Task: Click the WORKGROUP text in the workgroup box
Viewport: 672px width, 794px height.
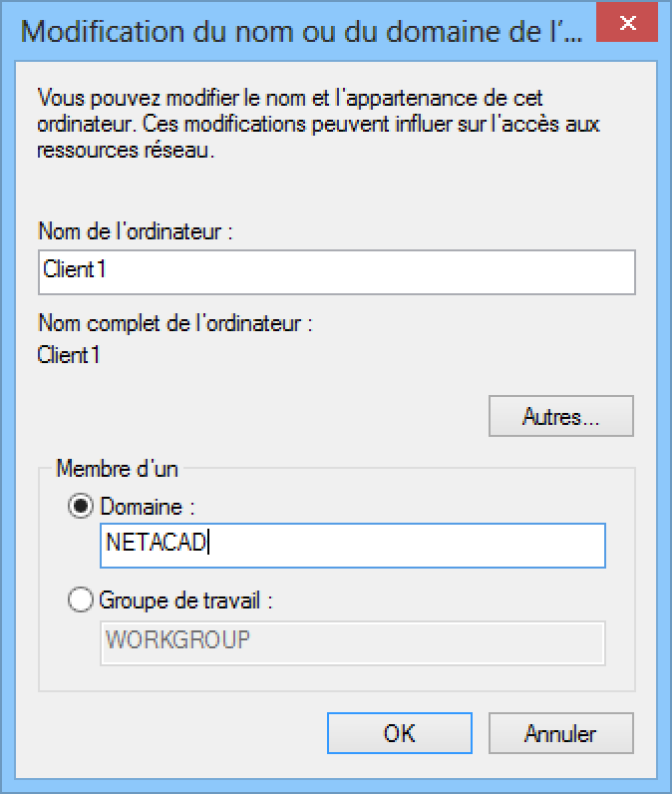Action: [177, 641]
